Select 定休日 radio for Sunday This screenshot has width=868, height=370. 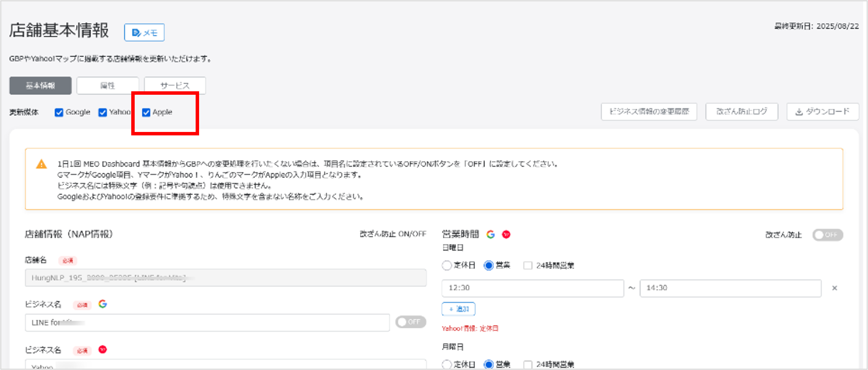(x=447, y=266)
